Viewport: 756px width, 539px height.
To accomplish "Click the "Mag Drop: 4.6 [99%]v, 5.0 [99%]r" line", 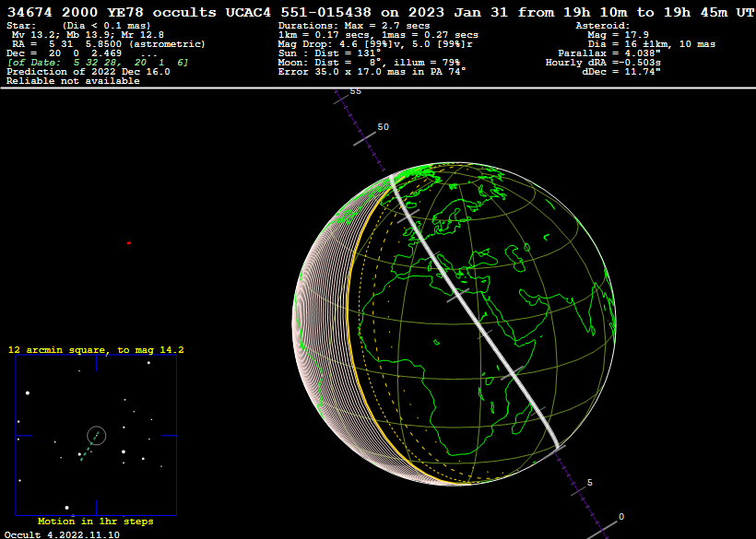I will [x=375, y=44].
